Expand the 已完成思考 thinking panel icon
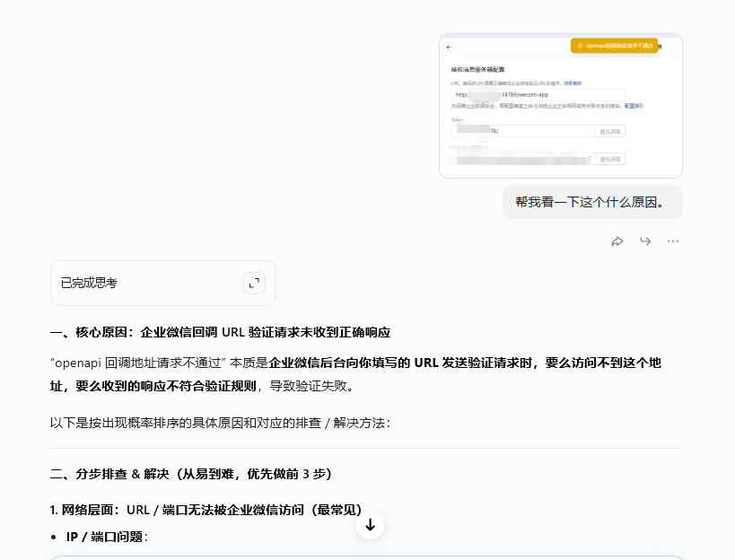This screenshot has height=560, width=735. tap(254, 284)
